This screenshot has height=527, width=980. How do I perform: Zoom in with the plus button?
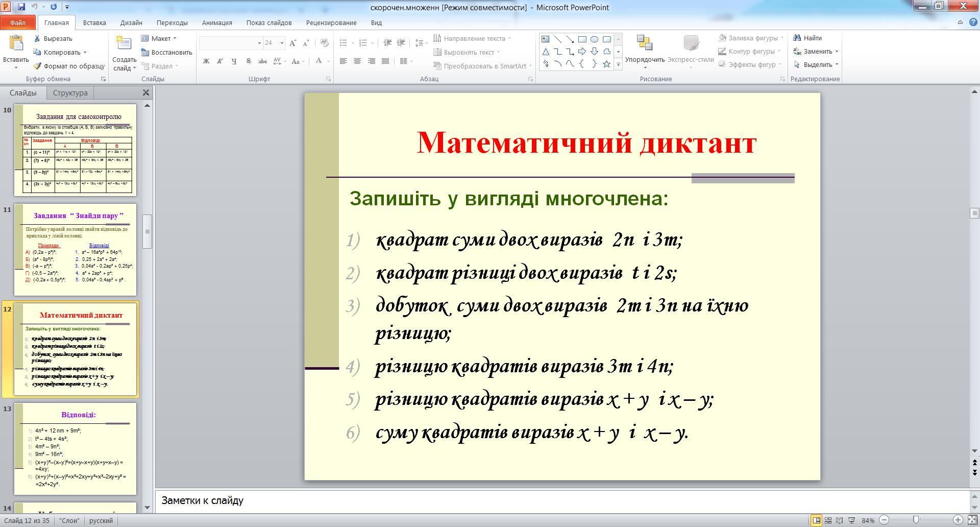click(958, 520)
